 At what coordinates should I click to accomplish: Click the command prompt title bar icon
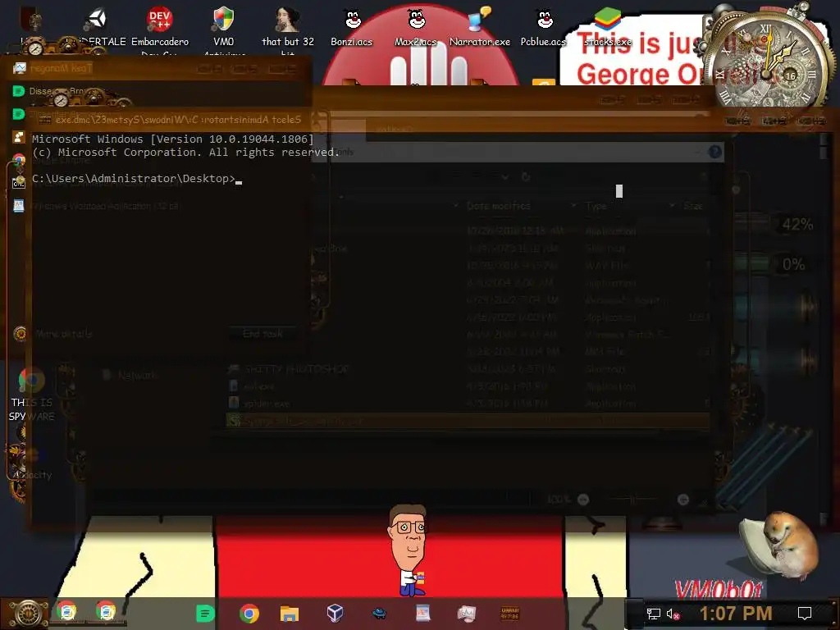[x=45, y=120]
